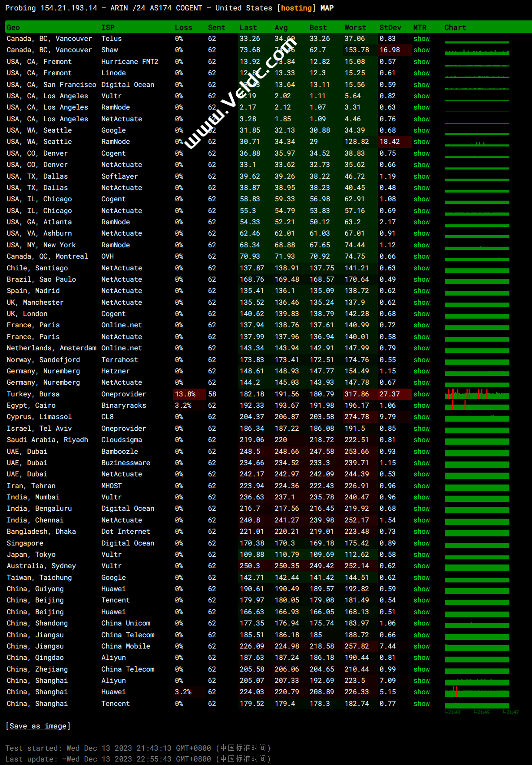Viewport: 532px width, 765px height.
Task: Click the ISP column header
Action: (x=108, y=27)
